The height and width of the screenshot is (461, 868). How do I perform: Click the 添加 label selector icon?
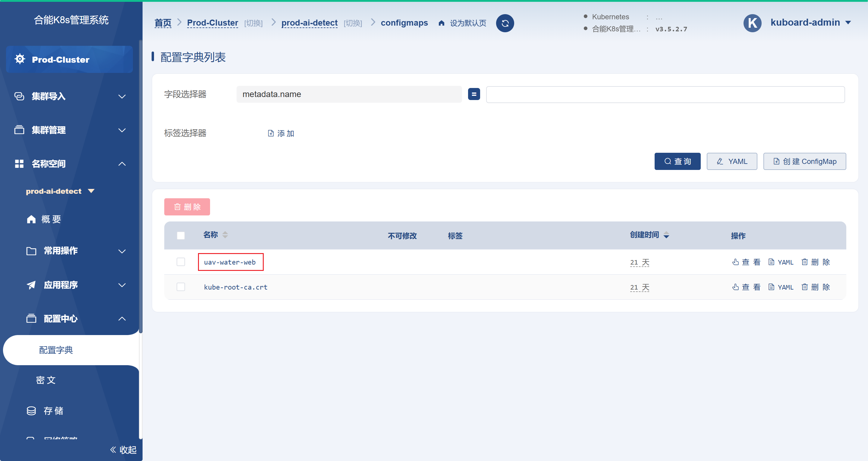[x=271, y=133]
